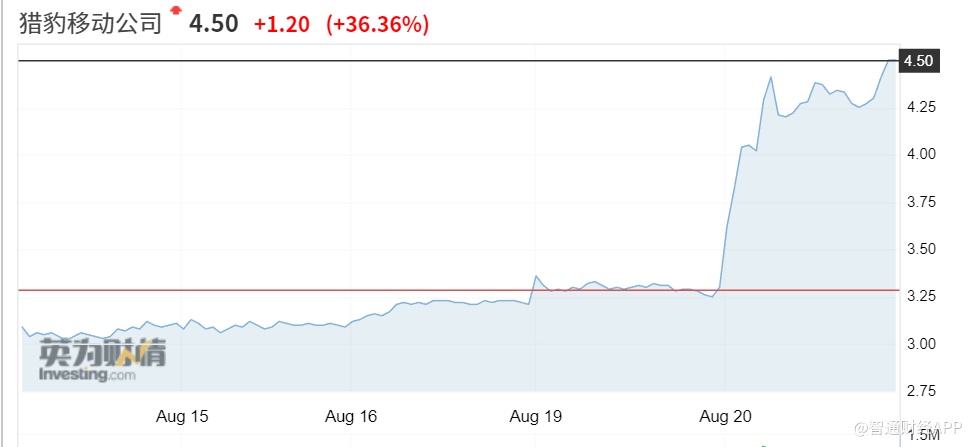Click the bold 4.50 price in header
This screenshot has height=447, width=972.
coord(214,25)
